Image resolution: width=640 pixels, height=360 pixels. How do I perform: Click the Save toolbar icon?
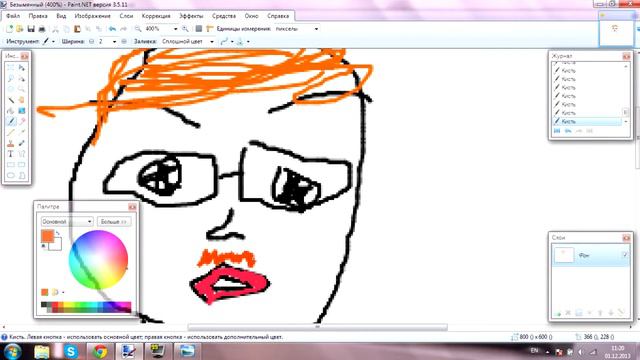tap(31, 29)
